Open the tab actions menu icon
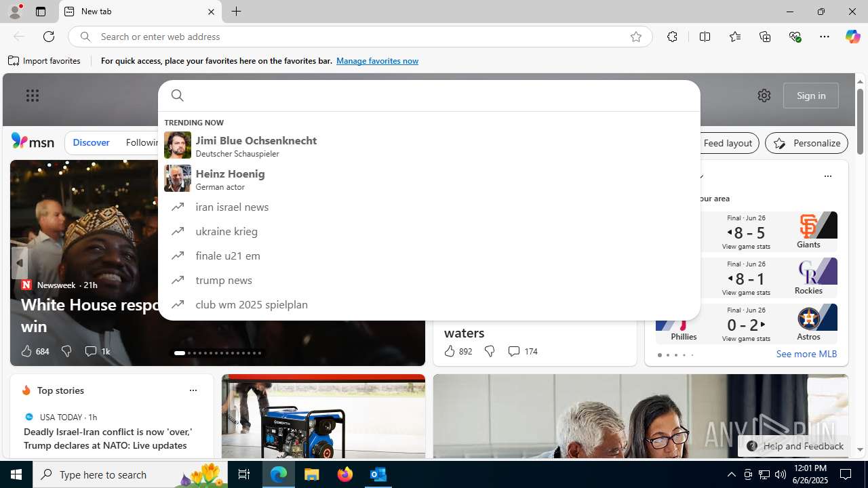The image size is (868, 488). [x=41, y=12]
